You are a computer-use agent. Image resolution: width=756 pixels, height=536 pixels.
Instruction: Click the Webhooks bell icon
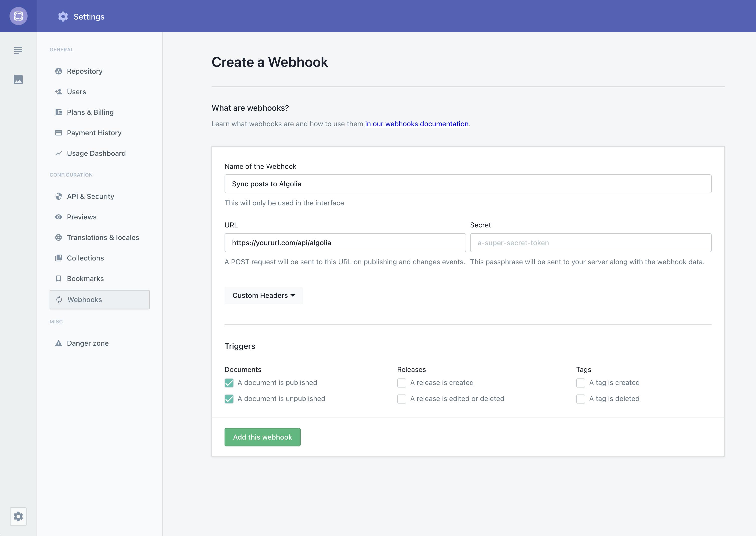(x=58, y=299)
